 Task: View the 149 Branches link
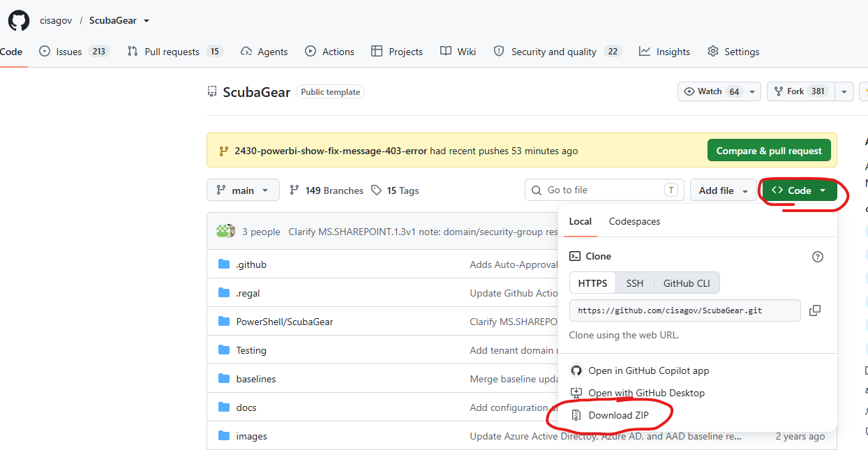tap(327, 190)
